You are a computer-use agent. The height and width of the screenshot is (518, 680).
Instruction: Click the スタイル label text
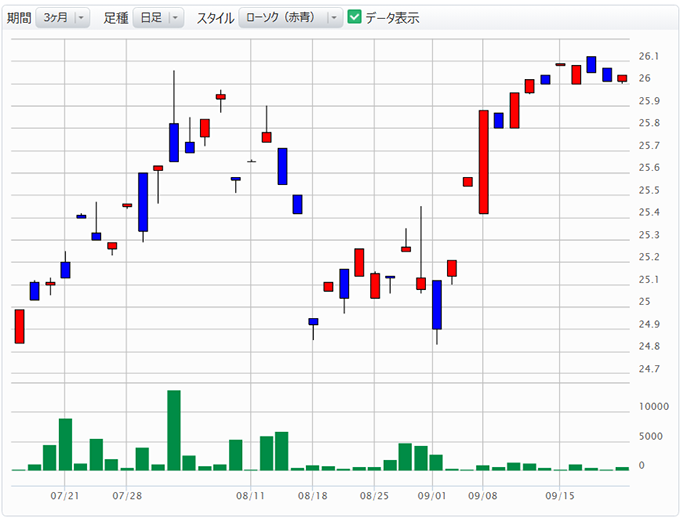click(x=216, y=18)
